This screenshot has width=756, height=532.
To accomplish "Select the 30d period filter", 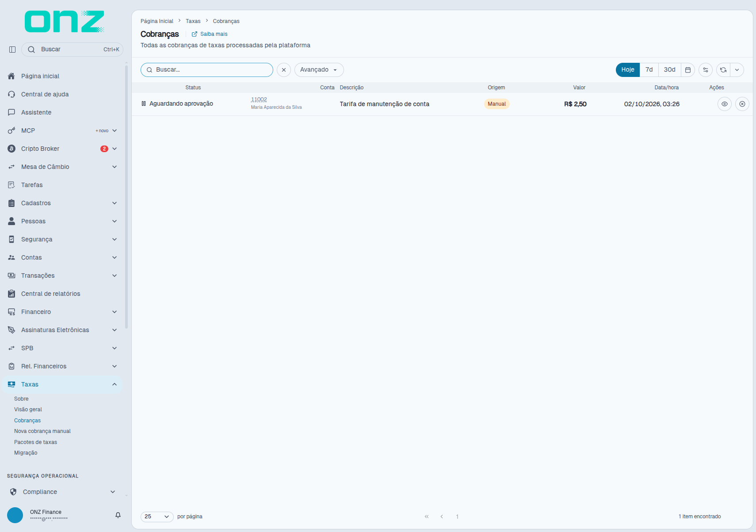I will coord(669,70).
